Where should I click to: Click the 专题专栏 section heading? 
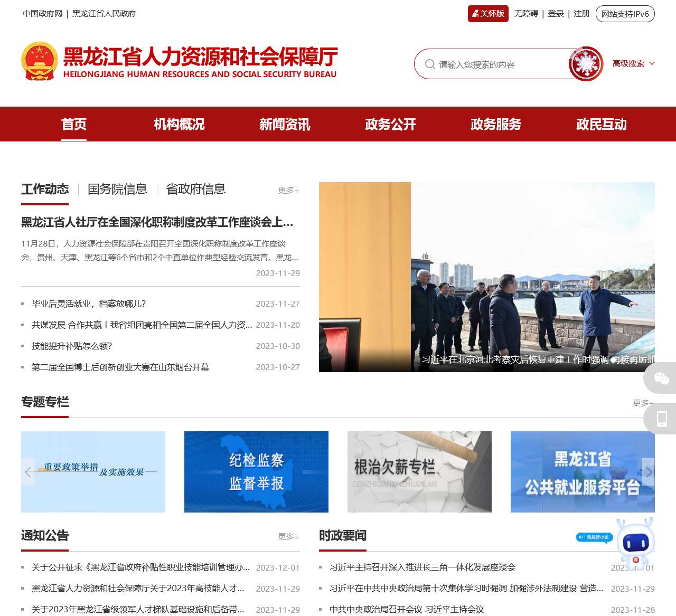[45, 402]
